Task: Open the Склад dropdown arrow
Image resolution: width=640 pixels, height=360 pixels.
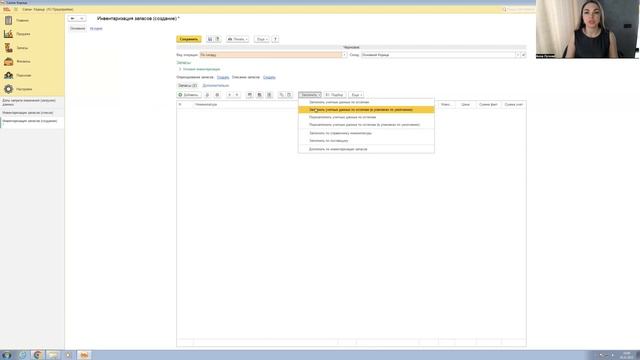Action: coord(518,55)
